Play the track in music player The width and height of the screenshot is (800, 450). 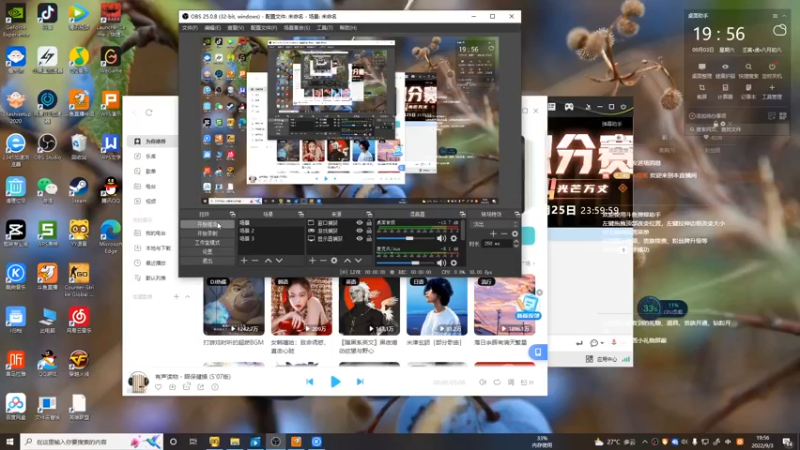[x=335, y=382]
